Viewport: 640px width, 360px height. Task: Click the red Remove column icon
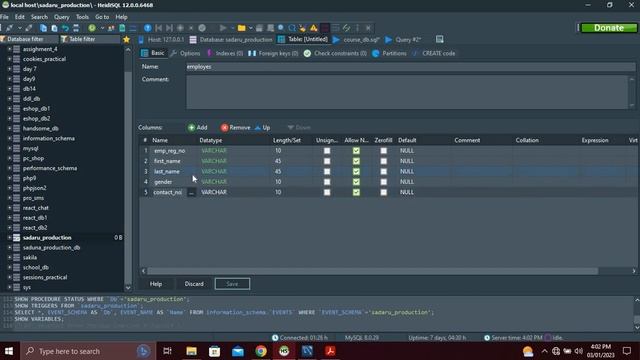point(224,128)
